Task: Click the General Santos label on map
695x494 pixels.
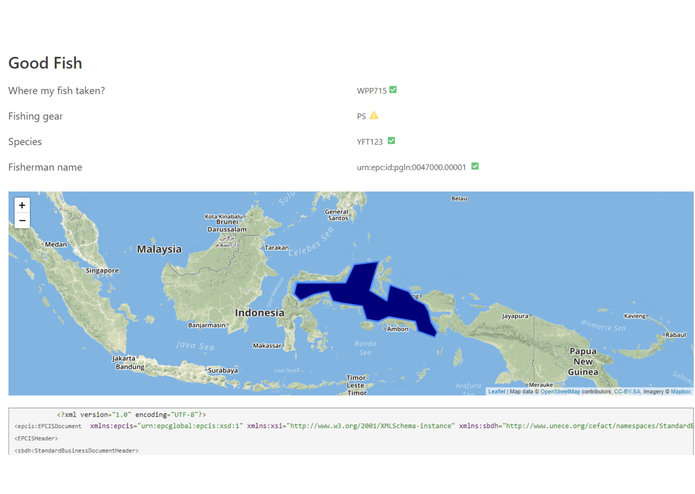Action: (337, 215)
